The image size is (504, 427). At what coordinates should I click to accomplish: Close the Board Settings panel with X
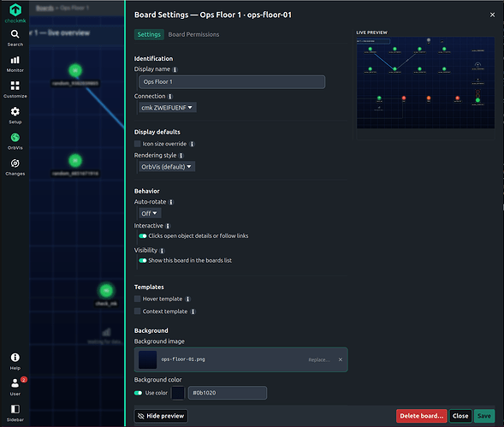(x=492, y=15)
